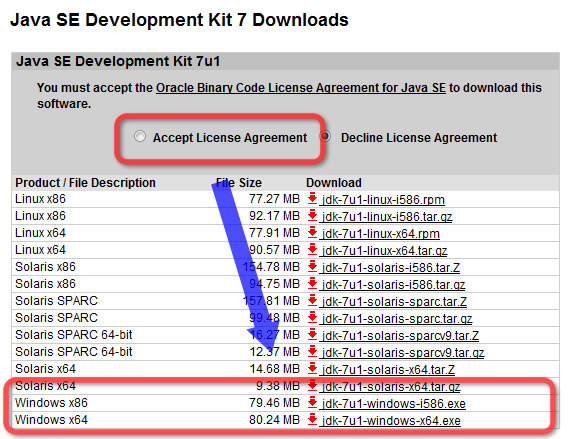
Task: Download jdk-7u1-linux-i586.rpm
Action: pos(383,200)
